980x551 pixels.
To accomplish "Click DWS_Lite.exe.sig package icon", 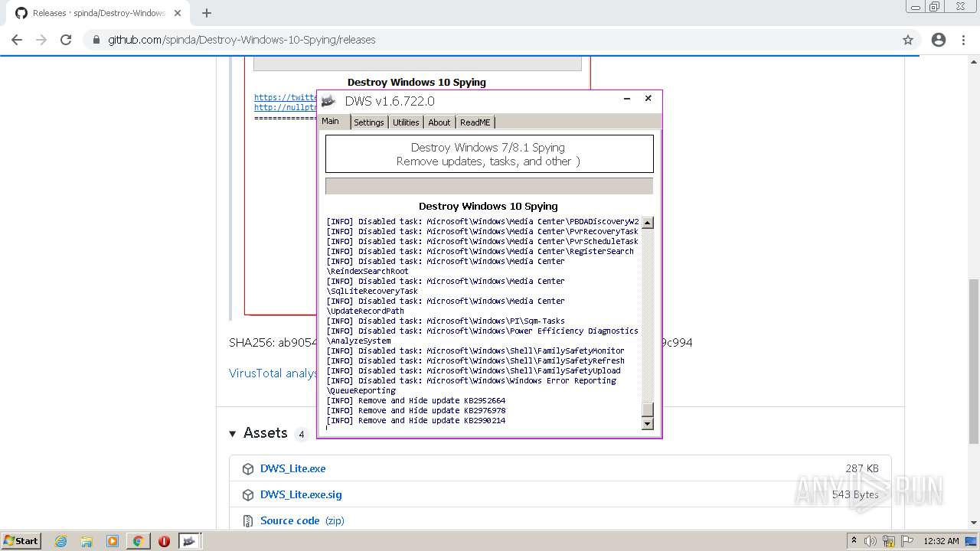I will point(248,495).
